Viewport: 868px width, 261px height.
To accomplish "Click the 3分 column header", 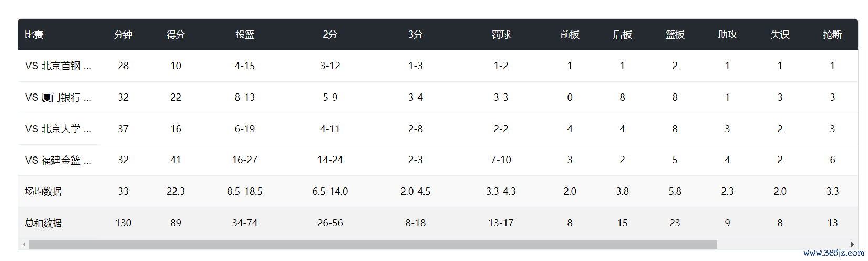I will pos(416,35).
